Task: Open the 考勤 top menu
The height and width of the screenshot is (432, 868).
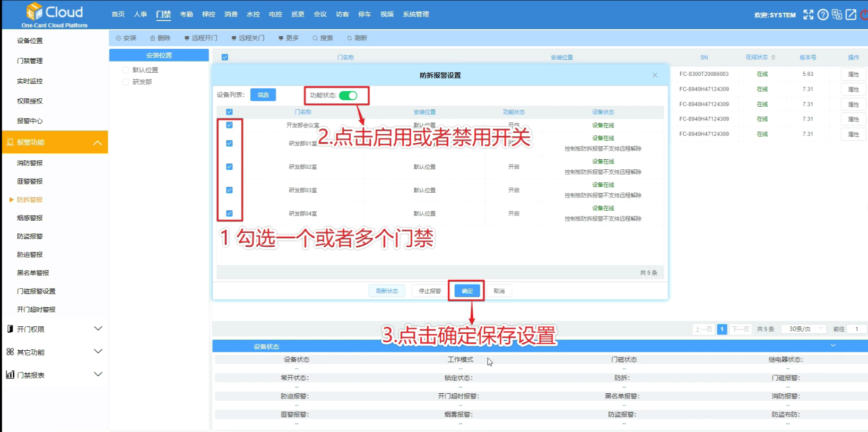Action: click(x=186, y=14)
